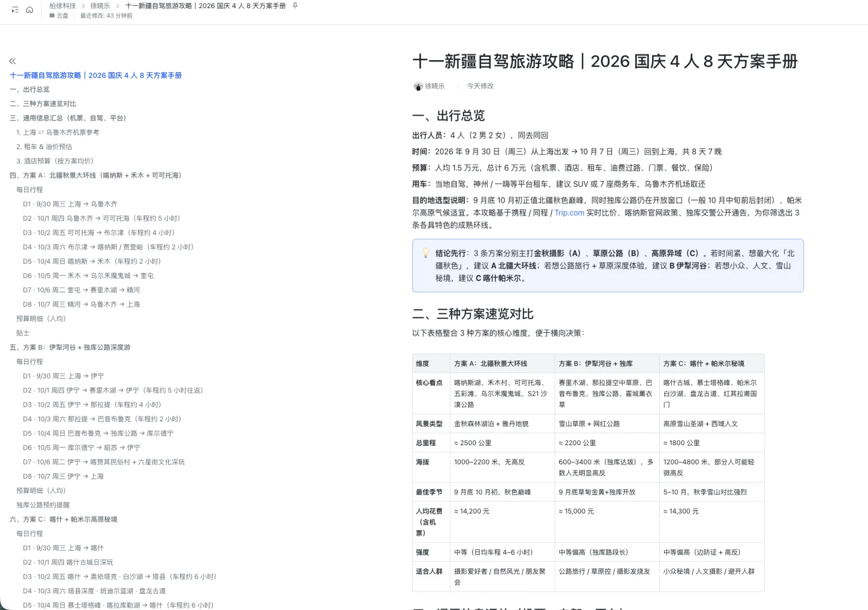The width and height of the screenshot is (868, 610).
Task: Open 徐晓乐 breadcrumb
Action: (100, 6)
